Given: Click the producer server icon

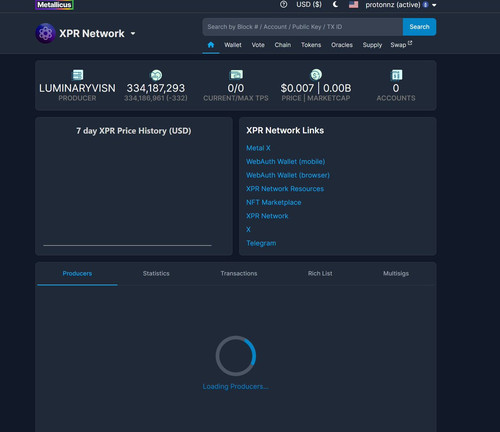Looking at the screenshot, I should coord(78,75).
